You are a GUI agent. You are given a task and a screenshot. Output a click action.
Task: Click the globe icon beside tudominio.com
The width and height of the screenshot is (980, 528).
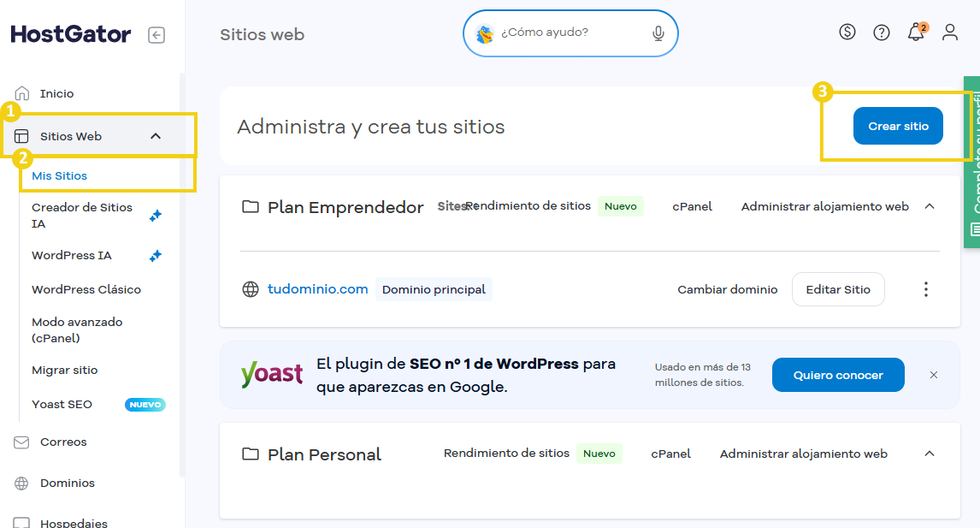(x=250, y=289)
